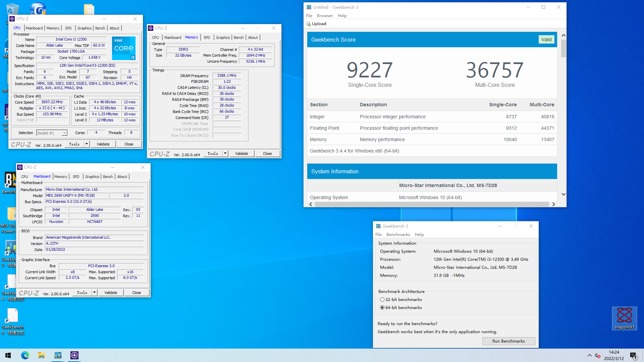Switch to CPU-Z on the taskbar
Image resolution: width=644 pixels, height=362 pixels.
click(74, 355)
